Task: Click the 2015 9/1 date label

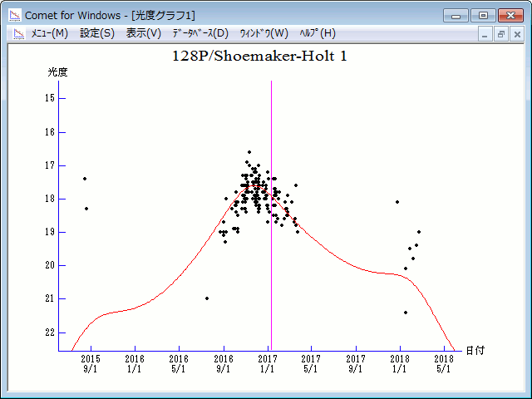Action: (x=91, y=363)
